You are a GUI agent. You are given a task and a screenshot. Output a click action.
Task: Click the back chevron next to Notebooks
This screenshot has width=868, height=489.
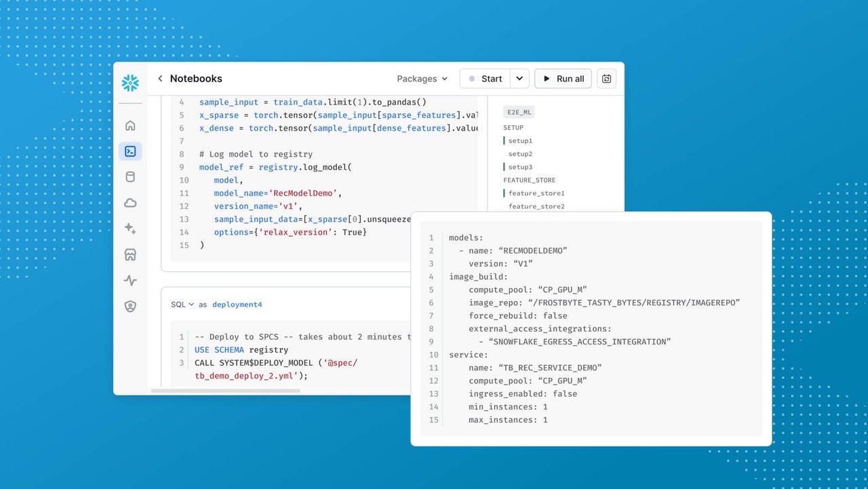coord(159,79)
